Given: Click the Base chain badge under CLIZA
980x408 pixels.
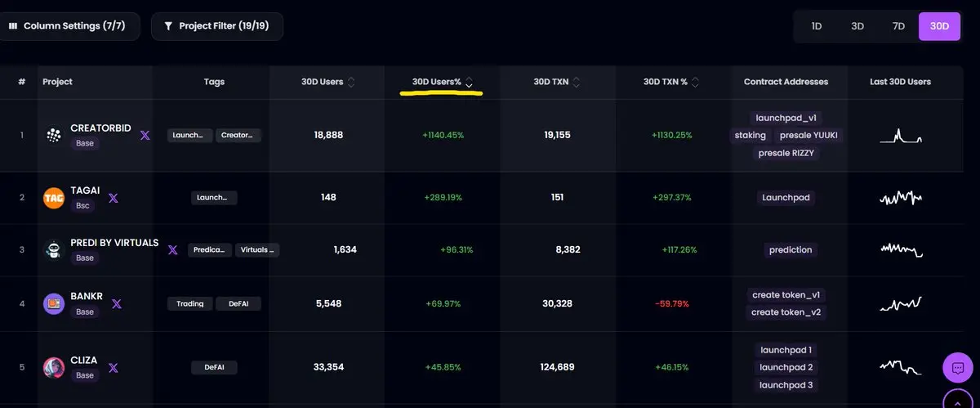Looking at the screenshot, I should click(85, 374).
